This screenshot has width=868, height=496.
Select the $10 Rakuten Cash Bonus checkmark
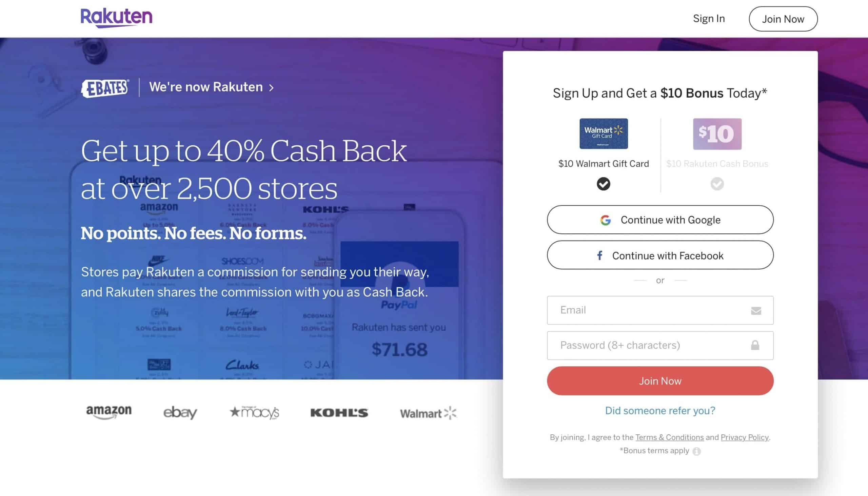(717, 184)
